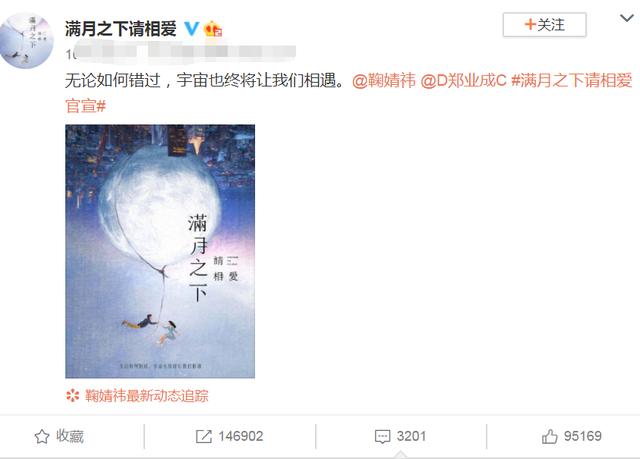Viewport: 640px width, 459px height.
Task: Click the star 收藏 favorite icon
Action: [x=42, y=437]
